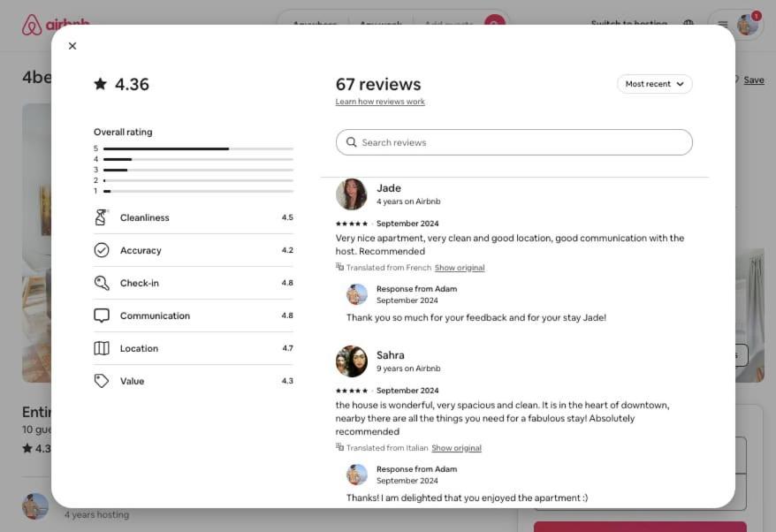Click Response from Adam under Sahra's review
776x532 pixels.
tap(416, 468)
